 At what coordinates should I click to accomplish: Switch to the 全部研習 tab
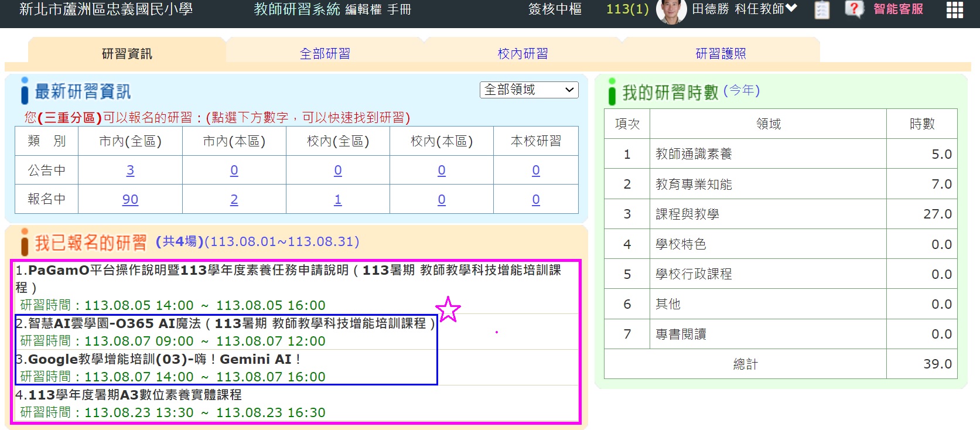(x=325, y=53)
